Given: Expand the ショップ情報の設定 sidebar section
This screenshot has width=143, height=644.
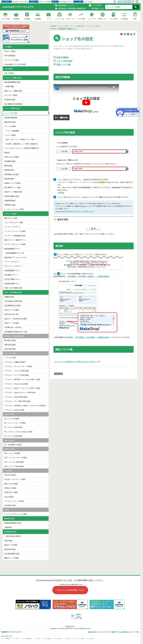Looking at the screenshot, I should pos(26,108).
